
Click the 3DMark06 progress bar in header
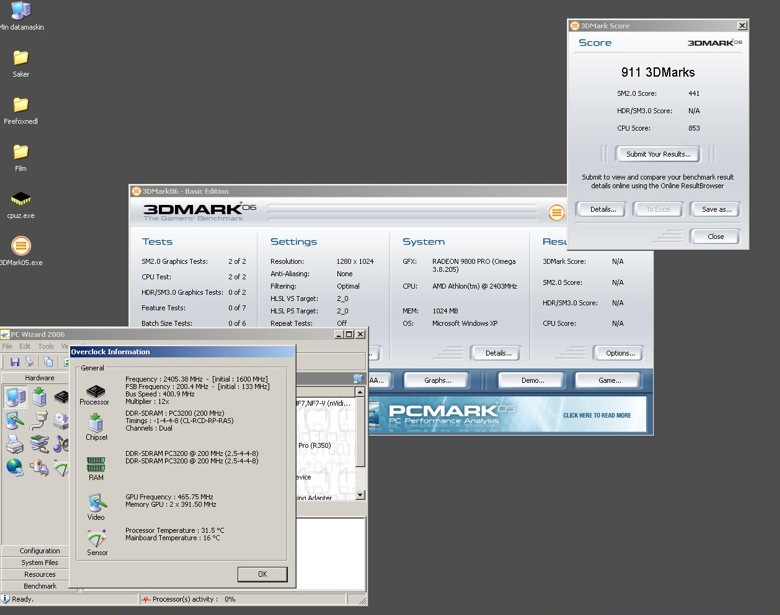pos(403,212)
